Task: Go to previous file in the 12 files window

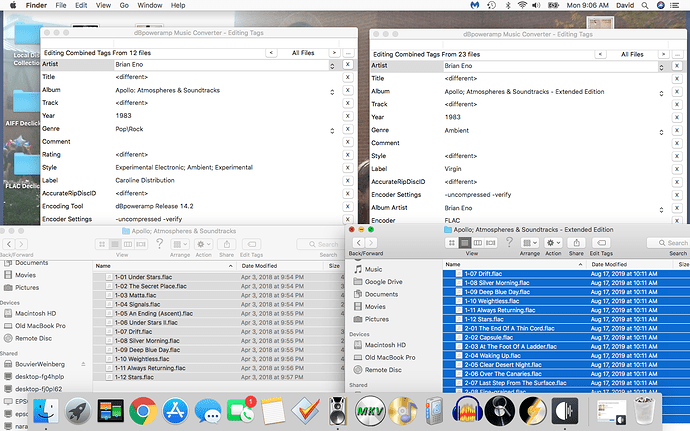Action: click(271, 53)
